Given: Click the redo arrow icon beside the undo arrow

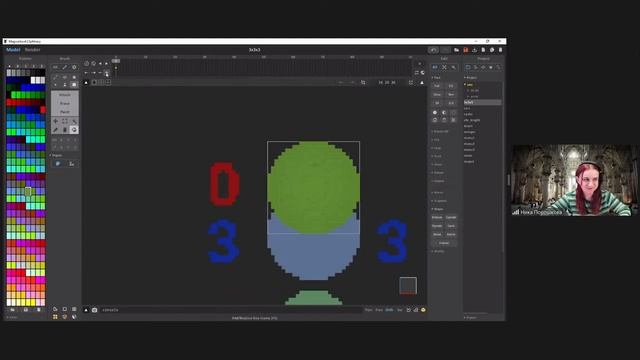Looking at the screenshot, I should [x=445, y=50].
